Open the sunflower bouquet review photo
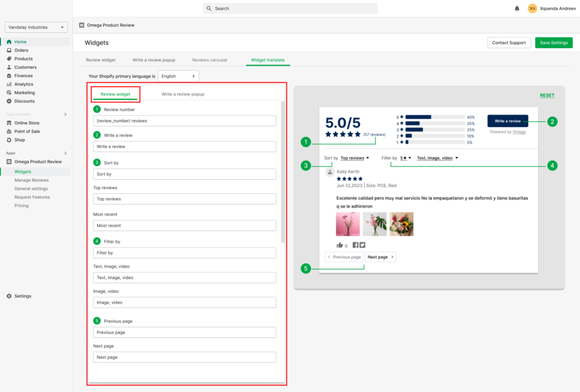Viewport: 580px width, 392px height. pos(402,224)
